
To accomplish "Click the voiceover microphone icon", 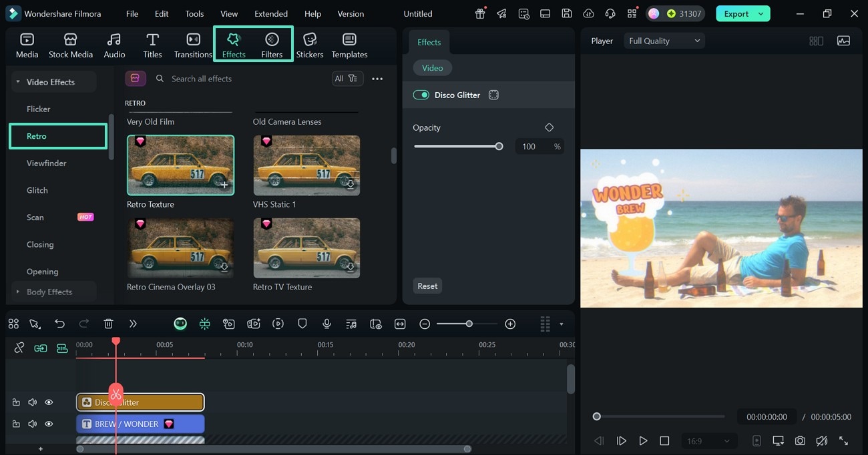I will coord(327,324).
